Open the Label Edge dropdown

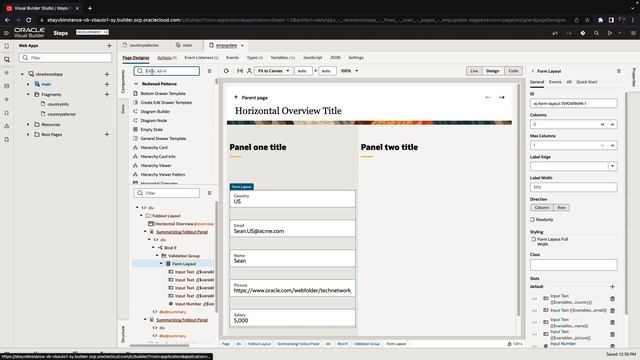pyautogui.click(x=612, y=166)
